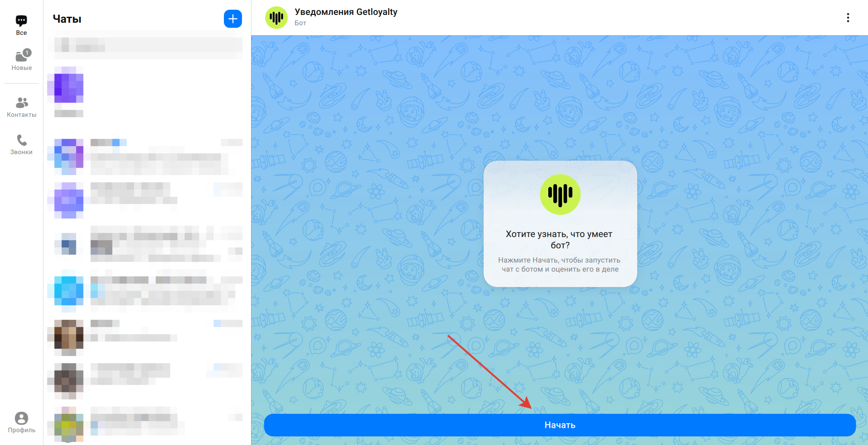Open the Уведомления Getloyalty chat title
The width and height of the screenshot is (868, 445).
tap(346, 12)
